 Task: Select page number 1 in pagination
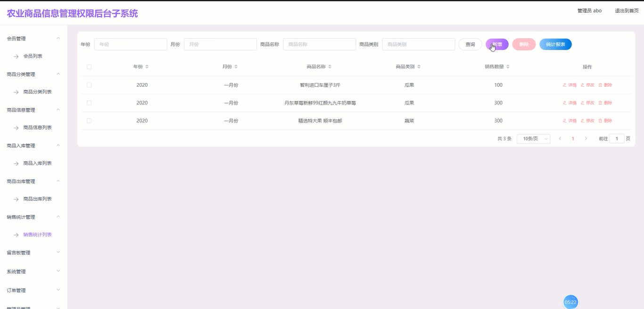tap(573, 139)
